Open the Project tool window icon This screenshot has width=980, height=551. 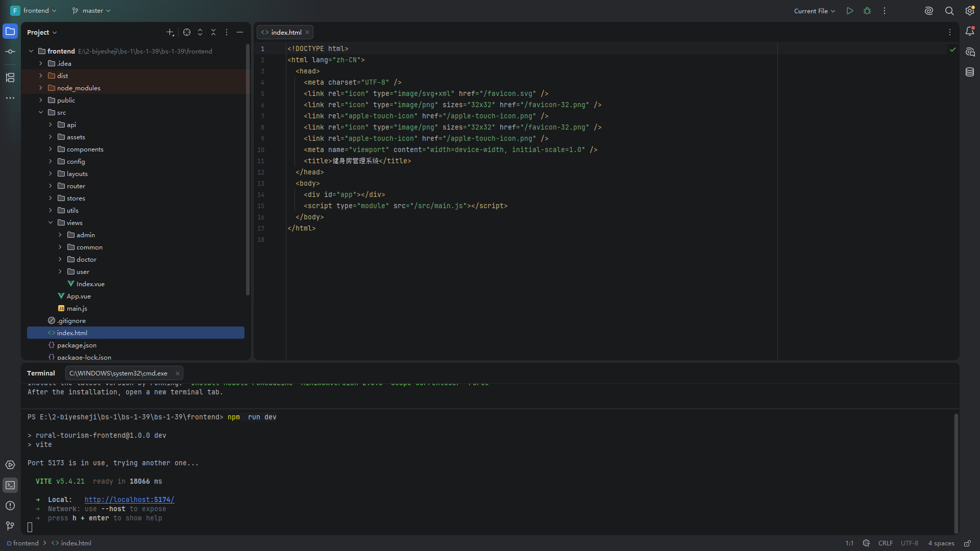(10, 31)
